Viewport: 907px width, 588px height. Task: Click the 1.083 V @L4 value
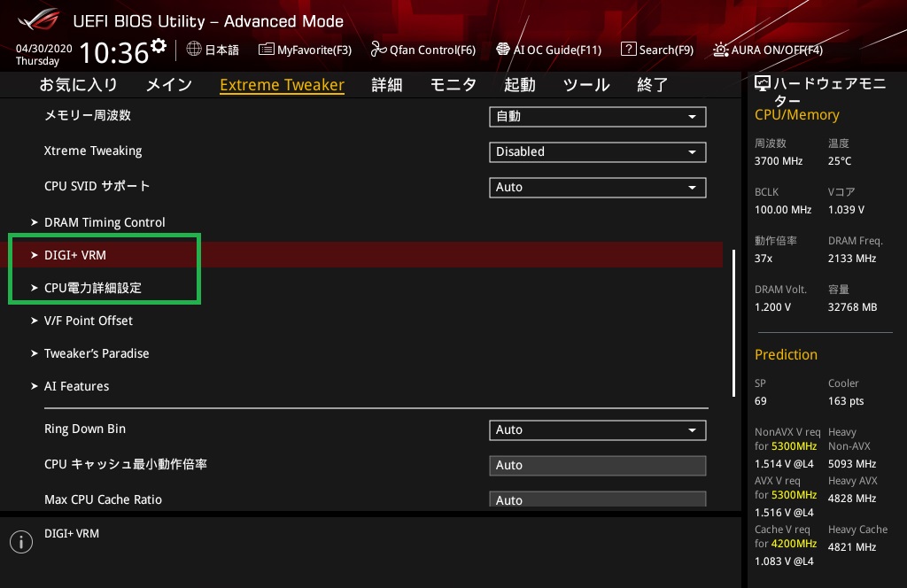[x=784, y=561]
